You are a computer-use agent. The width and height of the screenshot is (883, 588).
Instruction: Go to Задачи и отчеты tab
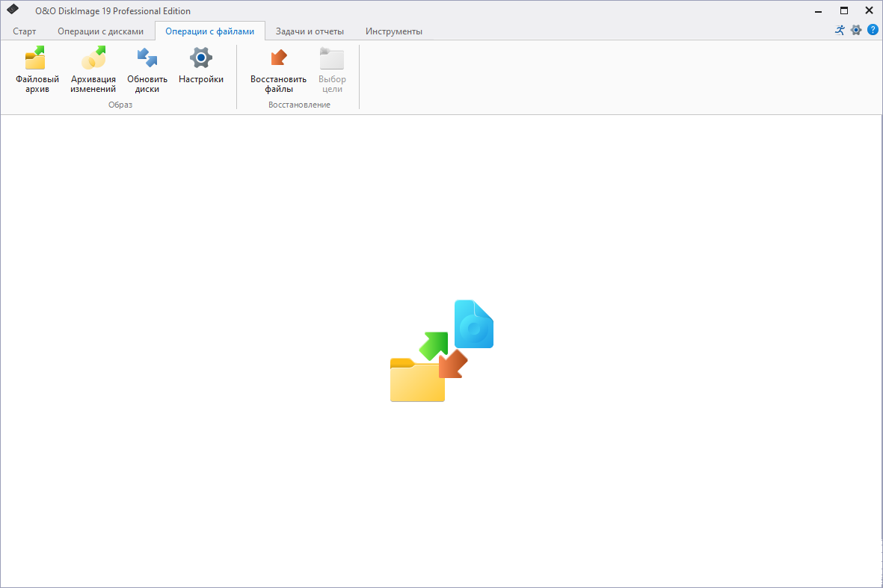(x=310, y=31)
